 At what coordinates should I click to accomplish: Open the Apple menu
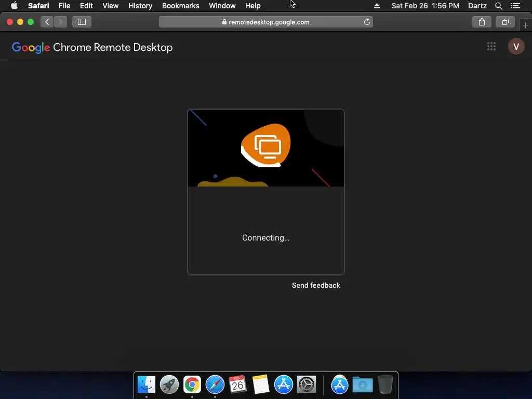[x=14, y=6]
